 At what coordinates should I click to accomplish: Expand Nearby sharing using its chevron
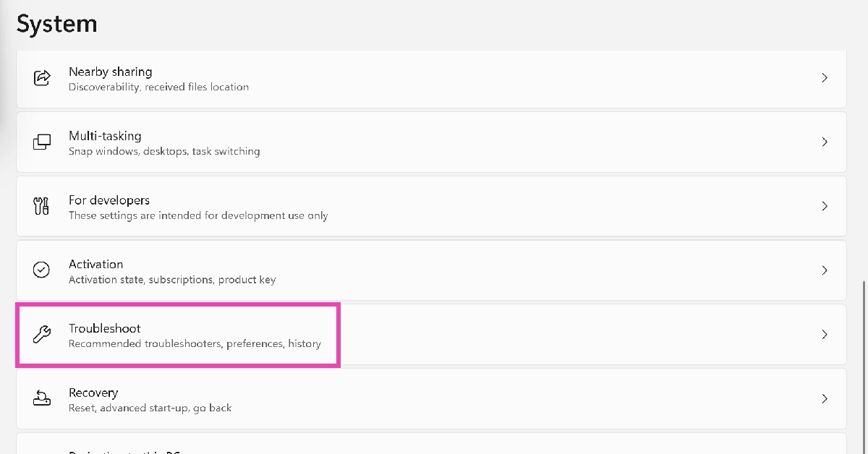click(825, 78)
